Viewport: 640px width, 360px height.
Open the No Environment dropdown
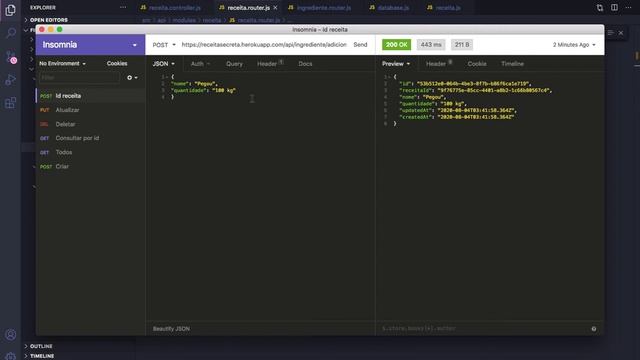pos(62,64)
